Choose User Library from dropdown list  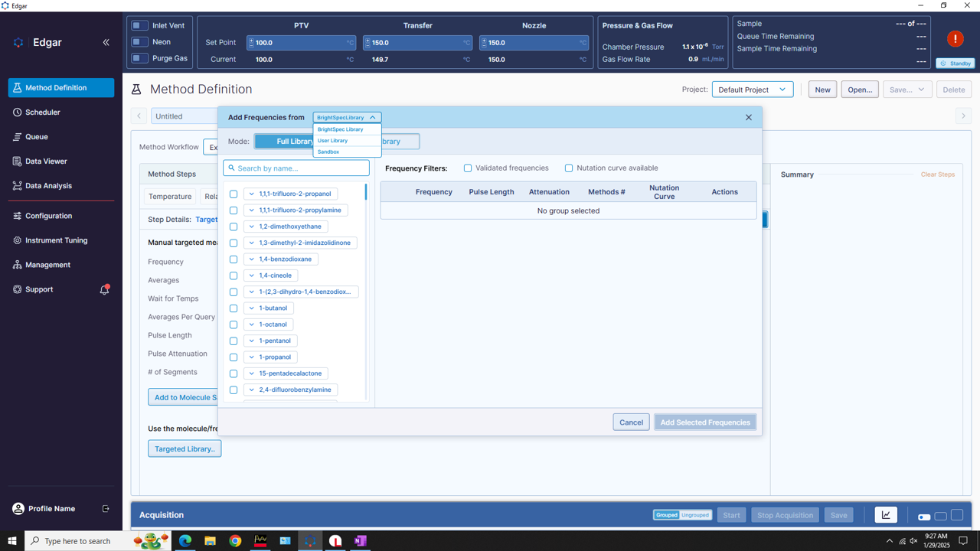(347, 141)
